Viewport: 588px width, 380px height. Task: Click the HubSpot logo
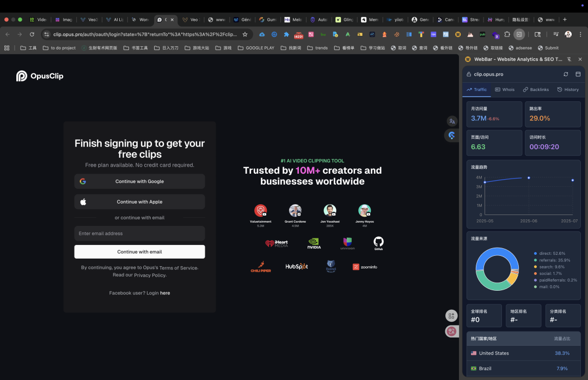pyautogui.click(x=296, y=266)
